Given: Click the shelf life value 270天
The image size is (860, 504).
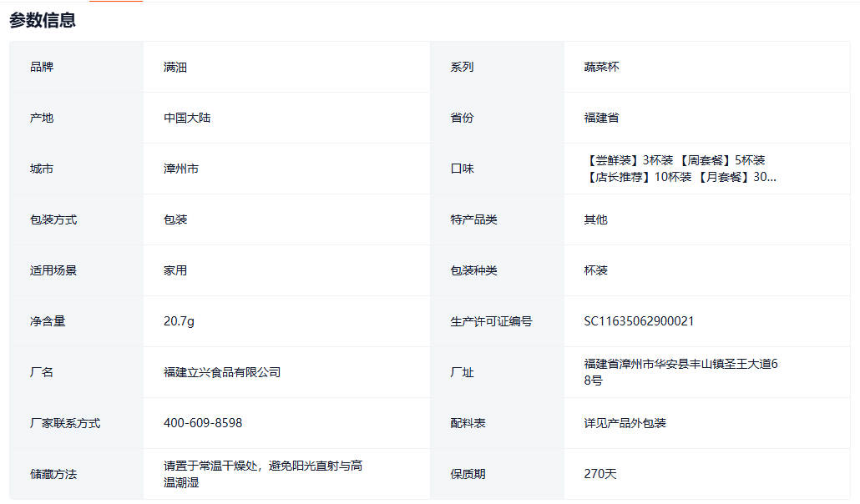Looking at the screenshot, I should click(x=599, y=474).
